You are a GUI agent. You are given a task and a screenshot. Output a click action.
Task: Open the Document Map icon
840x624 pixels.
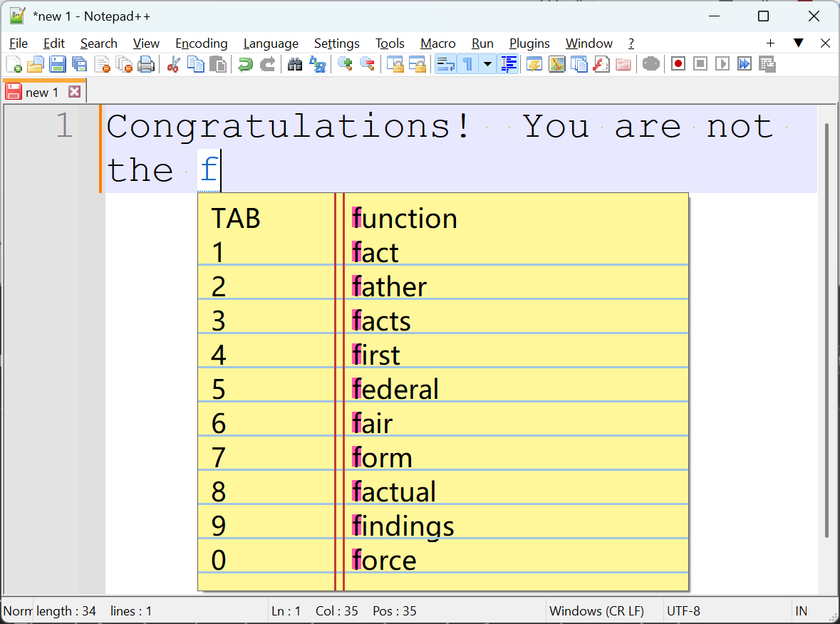tap(556, 64)
